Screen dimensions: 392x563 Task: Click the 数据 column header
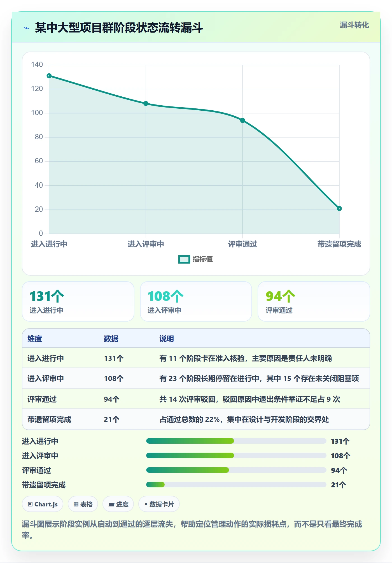111,339
